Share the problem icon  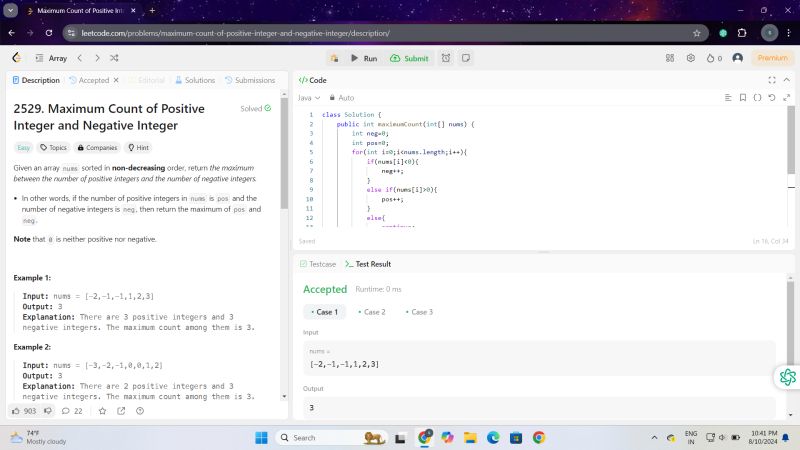(x=121, y=411)
